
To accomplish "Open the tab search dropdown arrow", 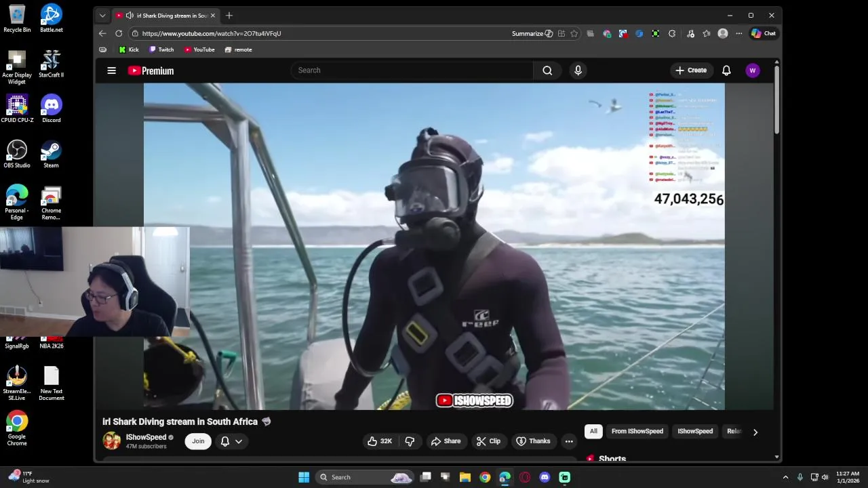I will 102,16.
